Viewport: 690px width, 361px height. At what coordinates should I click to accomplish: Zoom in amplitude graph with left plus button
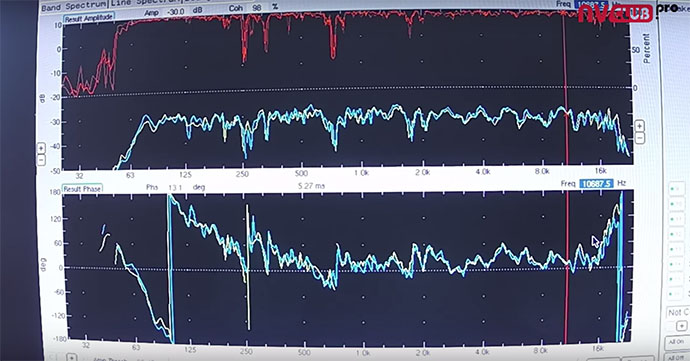tap(41, 148)
